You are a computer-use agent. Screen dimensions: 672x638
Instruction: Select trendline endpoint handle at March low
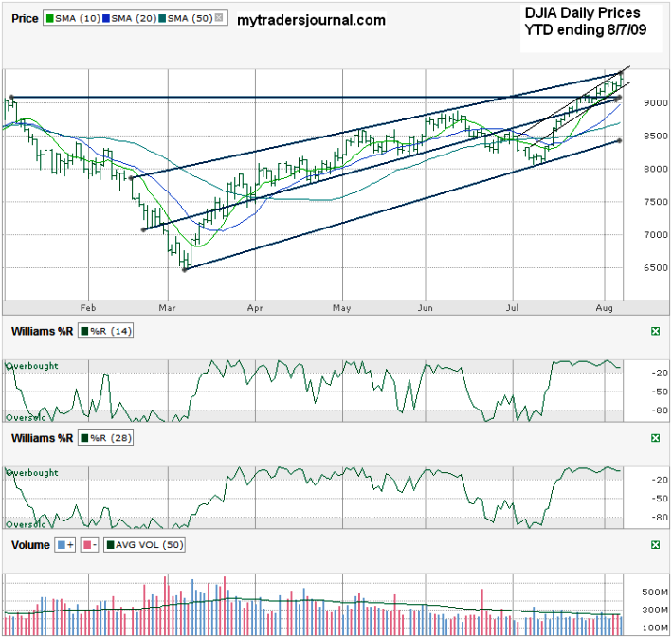[185, 269]
